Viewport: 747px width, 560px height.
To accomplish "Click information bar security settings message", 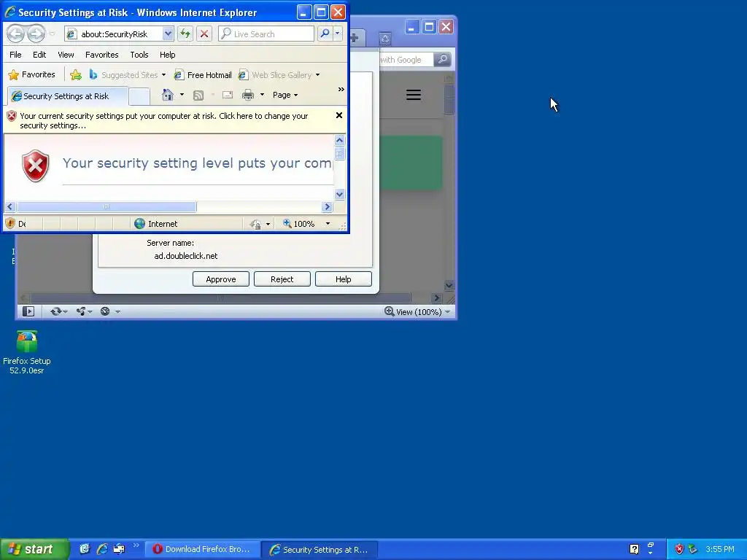I will tap(164, 120).
